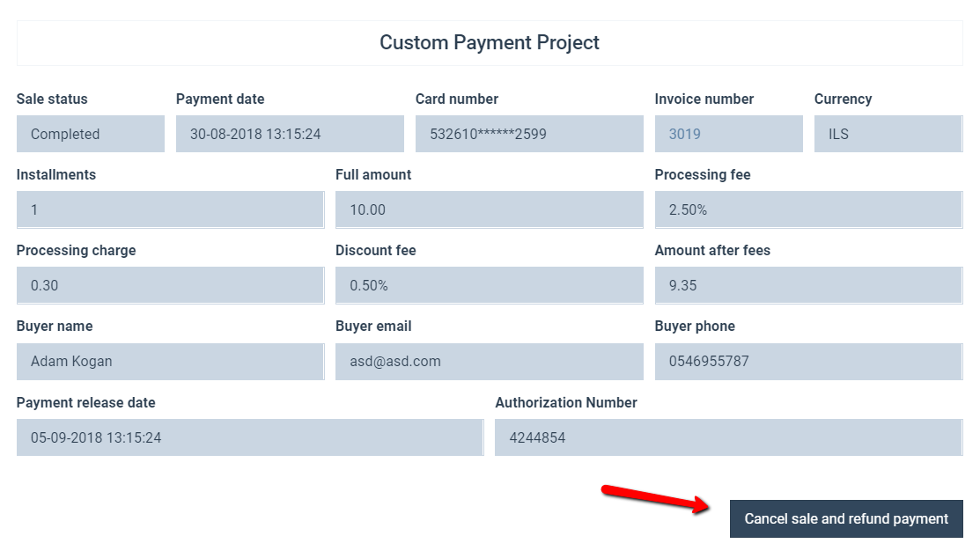Image resolution: width=980 pixels, height=558 pixels.
Task: Select the Sale status Completed field
Action: pyautogui.click(x=91, y=134)
